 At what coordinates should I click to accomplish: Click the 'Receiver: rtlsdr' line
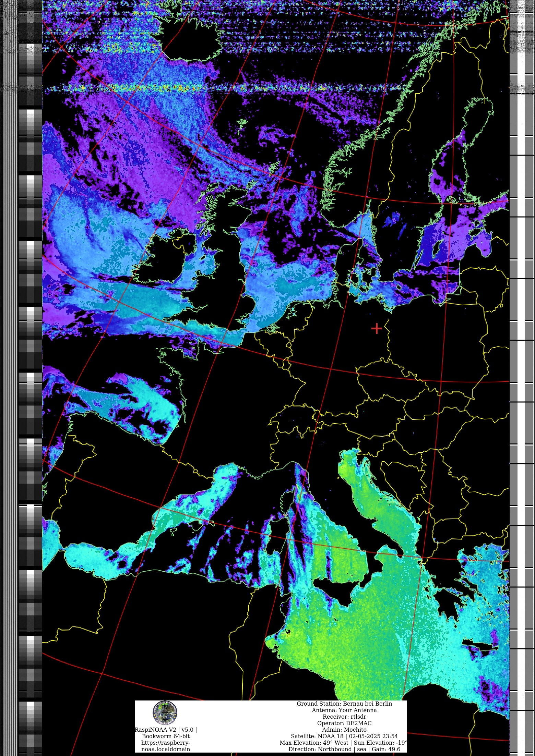(344, 717)
